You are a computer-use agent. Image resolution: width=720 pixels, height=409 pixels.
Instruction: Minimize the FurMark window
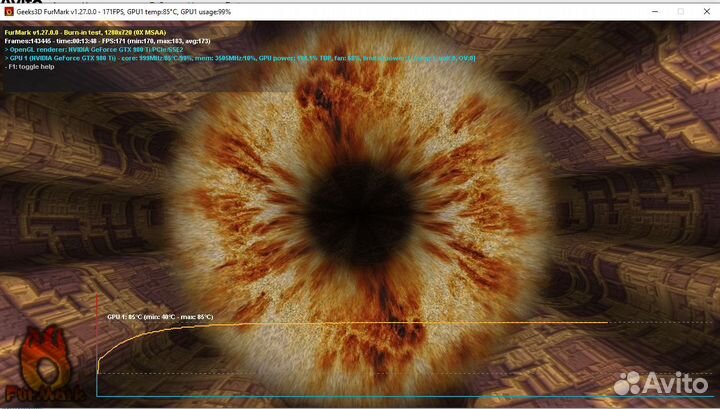click(652, 12)
